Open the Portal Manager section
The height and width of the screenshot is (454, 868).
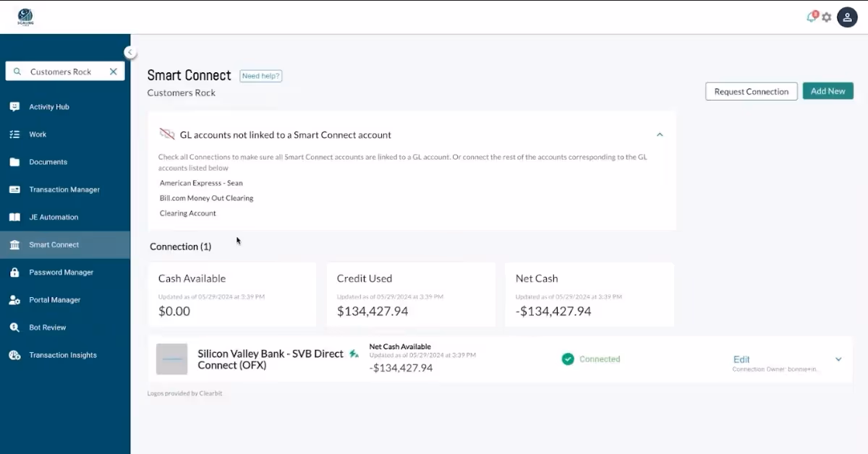(x=53, y=299)
